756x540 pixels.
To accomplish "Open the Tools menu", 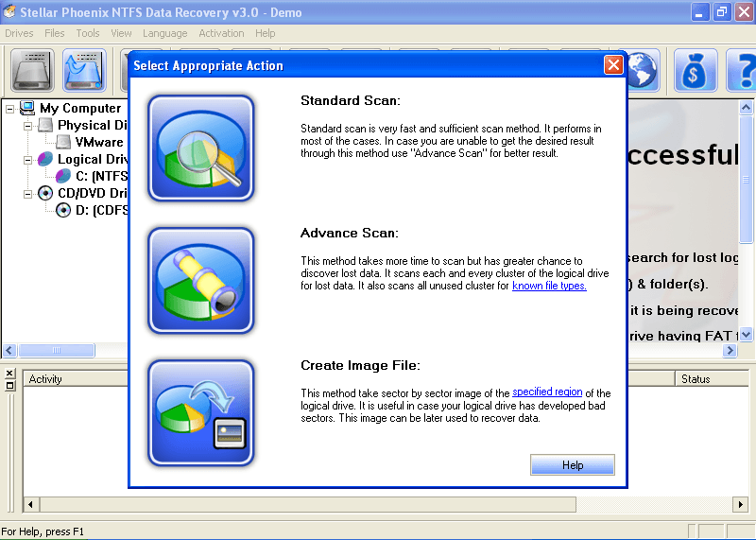I will (88, 33).
